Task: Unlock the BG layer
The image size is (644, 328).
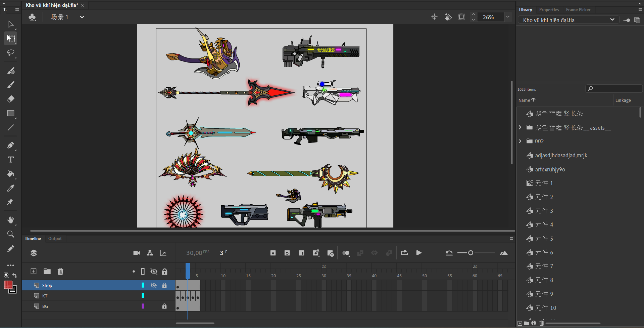Action: [x=164, y=306]
